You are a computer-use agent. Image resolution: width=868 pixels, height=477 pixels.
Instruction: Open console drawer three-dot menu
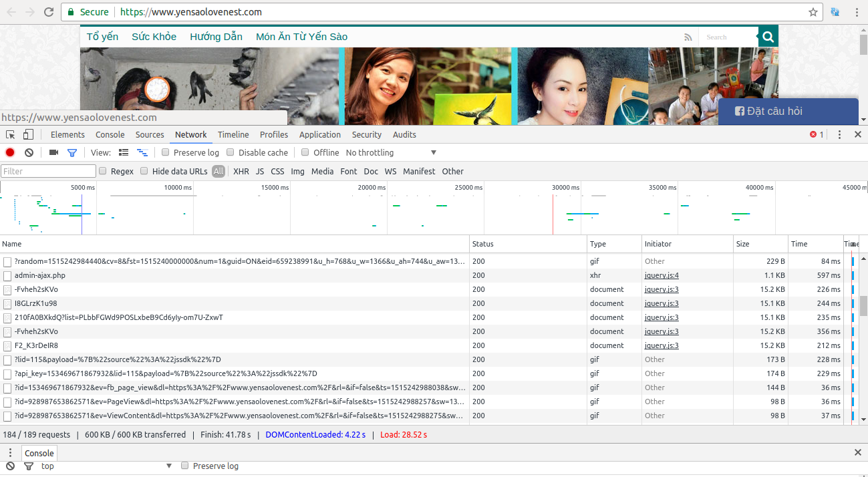[x=10, y=453]
